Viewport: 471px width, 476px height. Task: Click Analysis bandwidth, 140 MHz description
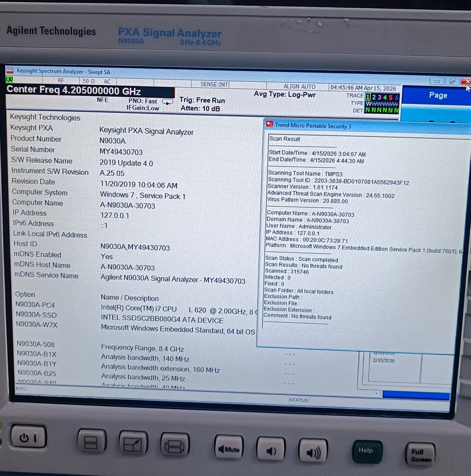(x=145, y=358)
